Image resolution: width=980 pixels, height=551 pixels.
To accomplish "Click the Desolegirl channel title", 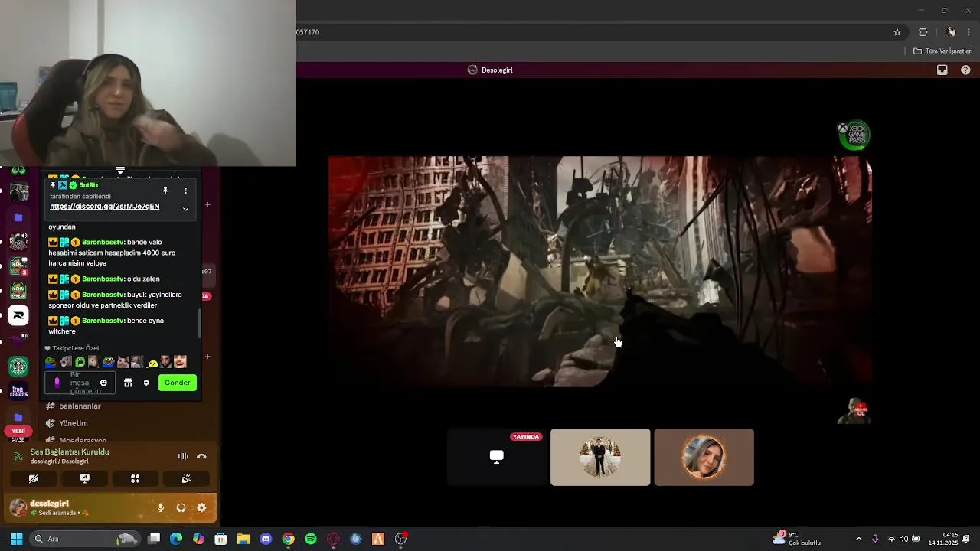I will point(497,70).
